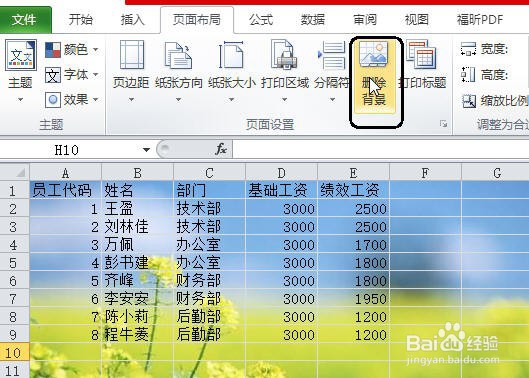
Task: Click the 打印标题 print titles icon
Action: 421,54
